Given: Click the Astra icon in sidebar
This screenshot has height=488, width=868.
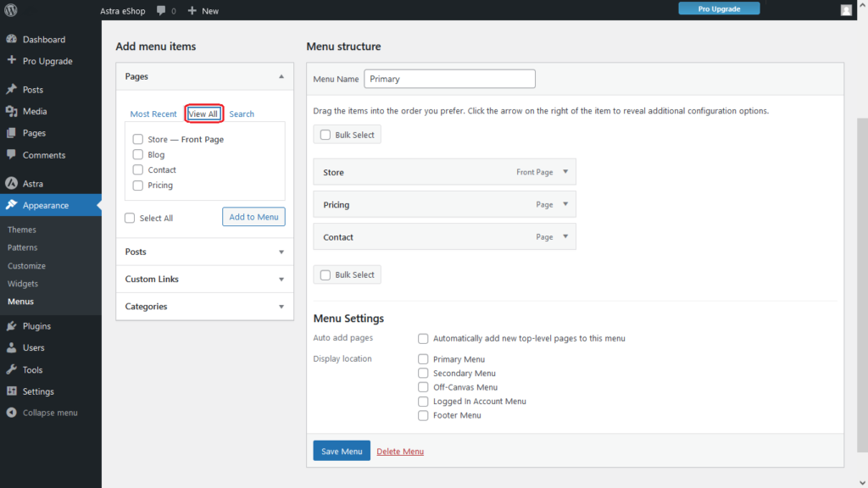Looking at the screenshot, I should click(12, 183).
